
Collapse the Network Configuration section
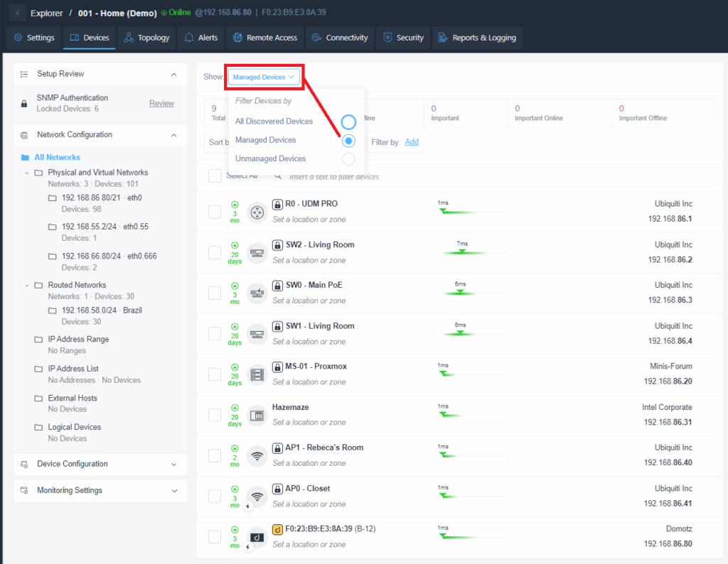[x=174, y=135]
